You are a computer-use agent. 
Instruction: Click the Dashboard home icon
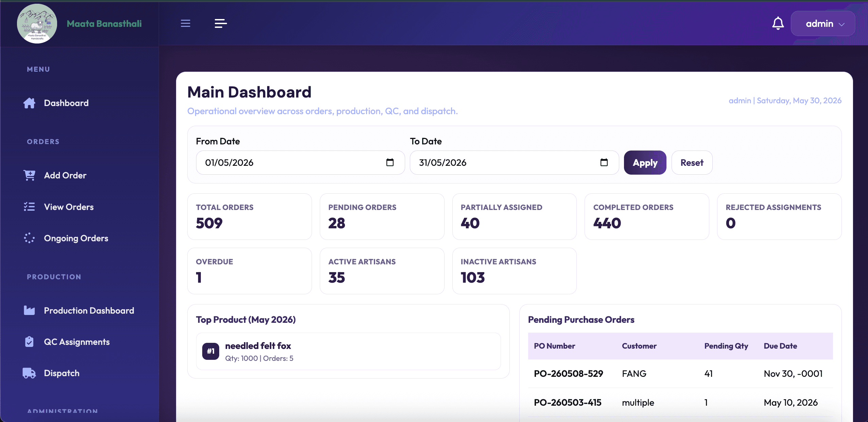click(x=29, y=103)
